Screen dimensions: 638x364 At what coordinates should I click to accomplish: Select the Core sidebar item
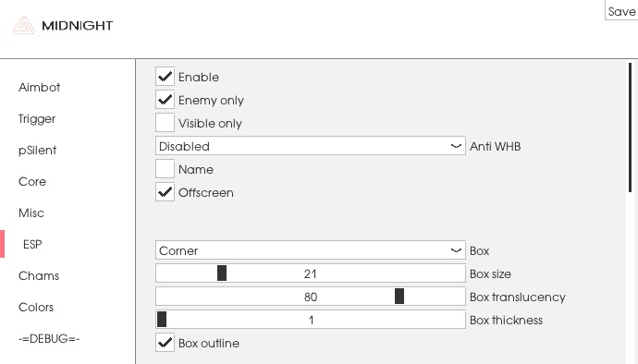pyautogui.click(x=32, y=181)
